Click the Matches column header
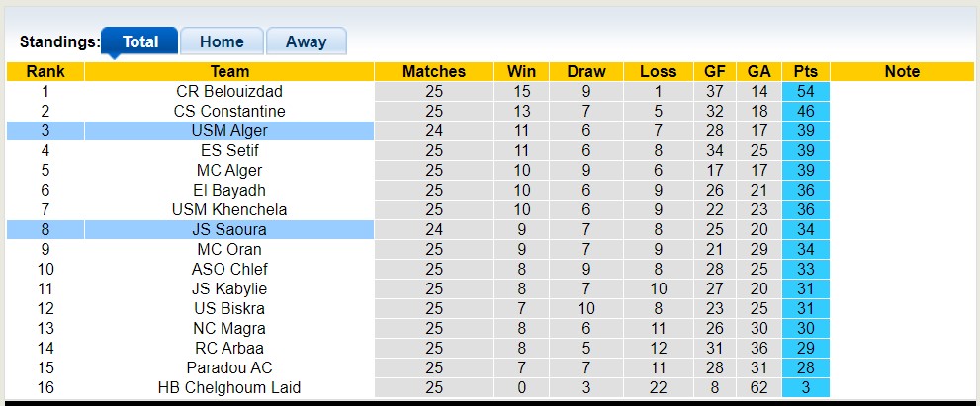Image resolution: width=980 pixels, height=406 pixels. click(433, 71)
